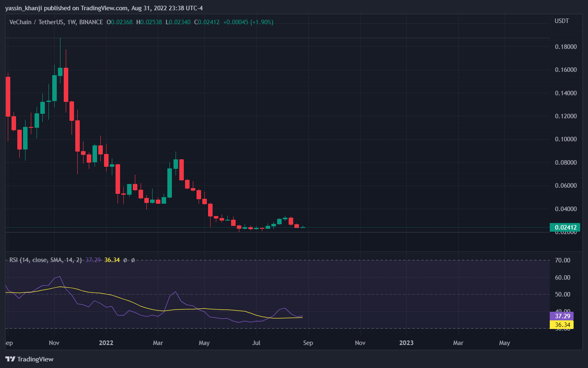Image resolution: width=588 pixels, height=368 pixels.
Task: Click the low value L0.02340
Action: click(178, 22)
